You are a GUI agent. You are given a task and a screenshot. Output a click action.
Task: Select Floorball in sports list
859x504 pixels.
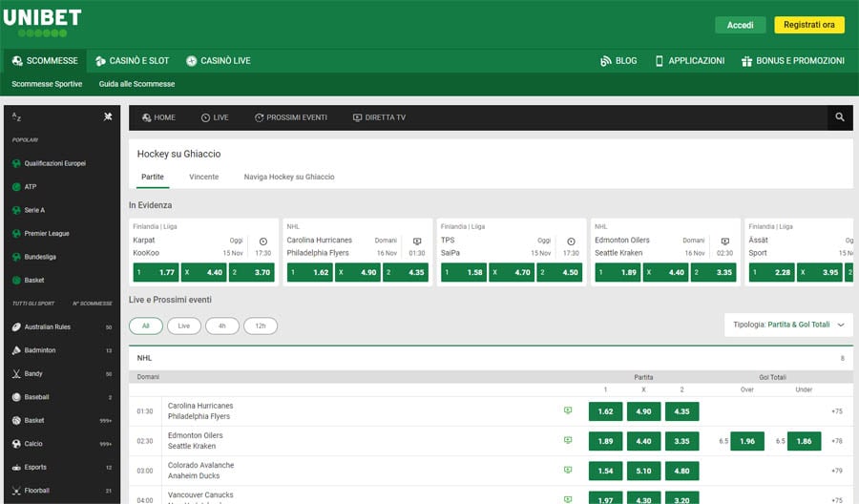pos(62,491)
